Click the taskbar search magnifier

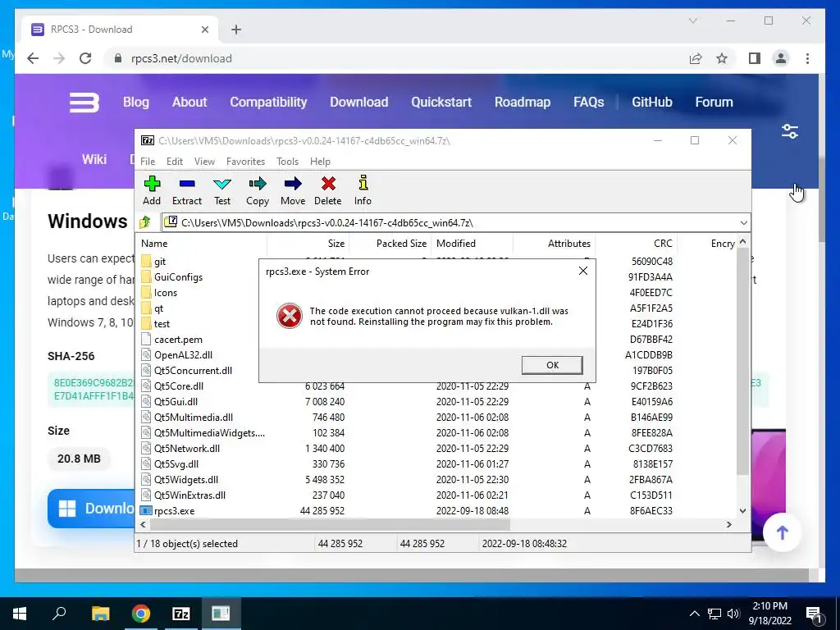coord(59,614)
